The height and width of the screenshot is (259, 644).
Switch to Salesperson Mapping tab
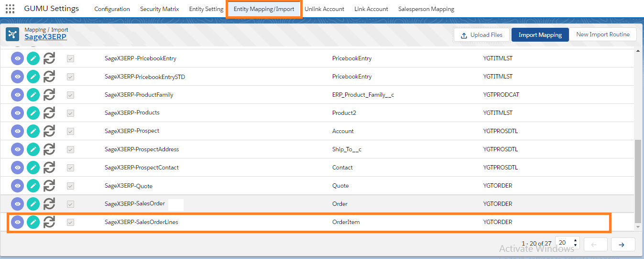[x=426, y=9]
